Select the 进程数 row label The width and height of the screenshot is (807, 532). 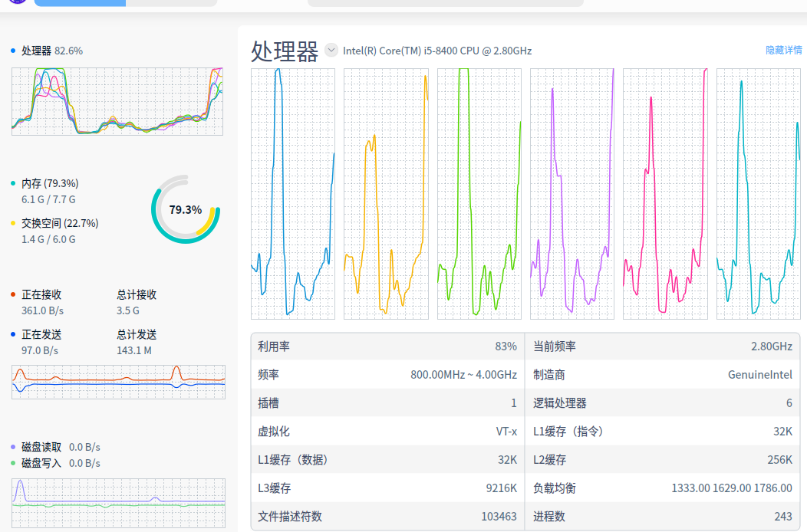[549, 516]
